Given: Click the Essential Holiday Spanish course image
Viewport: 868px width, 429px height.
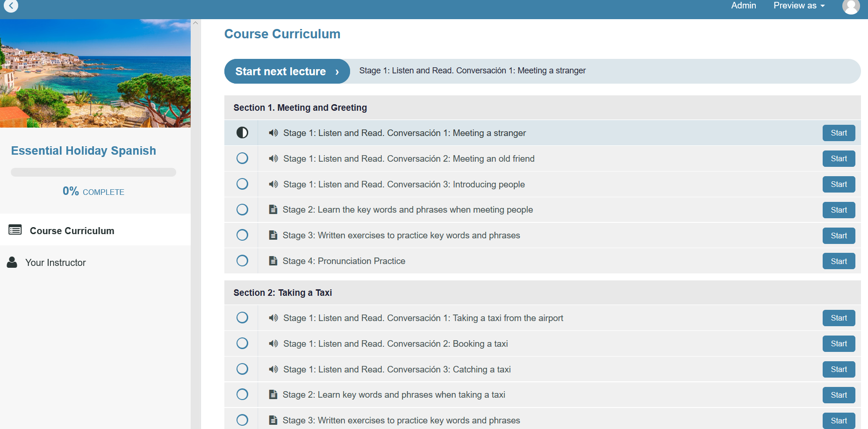Looking at the screenshot, I should [x=95, y=73].
